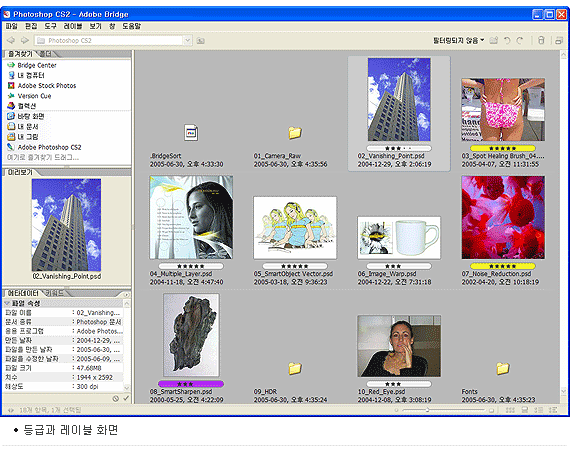Switch to the 즐겨찾기 tab
Image resolution: width=570 pixels, height=451 pixels.
click(x=20, y=54)
